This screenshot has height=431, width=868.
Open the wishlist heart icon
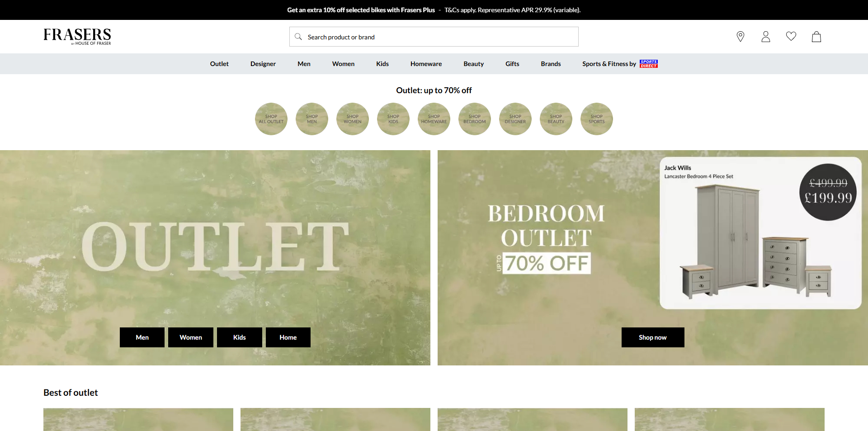[x=791, y=36]
